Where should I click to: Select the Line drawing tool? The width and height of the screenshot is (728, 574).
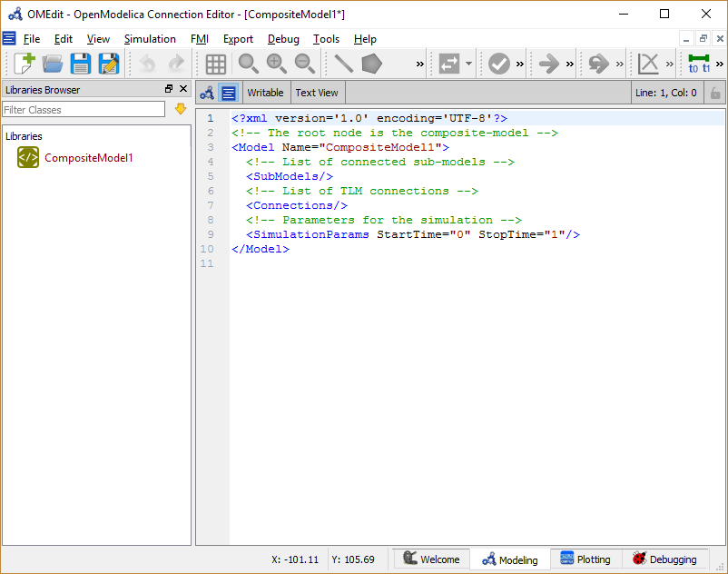[343, 64]
